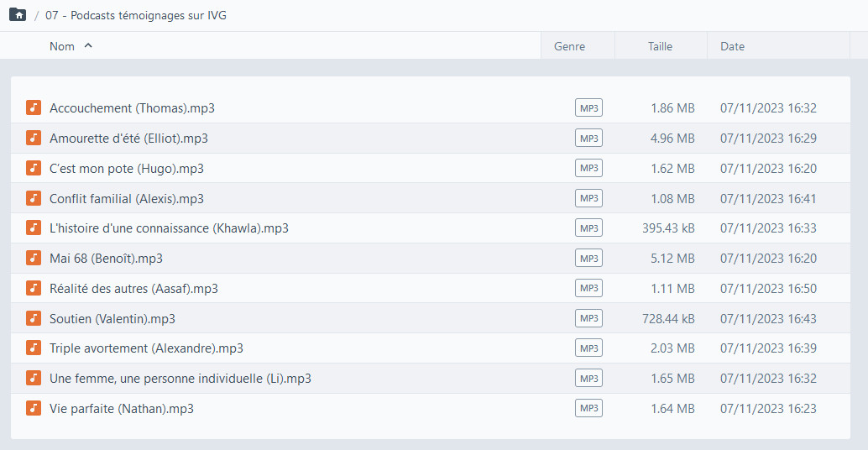Select the 07/11/2023 16:41 date of Conflit familial
The height and width of the screenshot is (450, 868).
coord(768,198)
